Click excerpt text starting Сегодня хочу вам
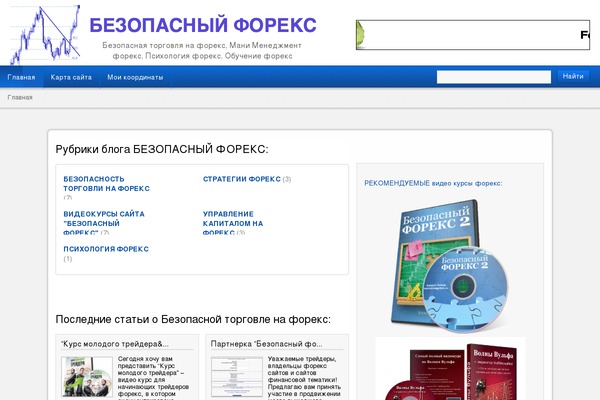Image resolution: width=600 pixels, height=400 pixels. pos(153,378)
